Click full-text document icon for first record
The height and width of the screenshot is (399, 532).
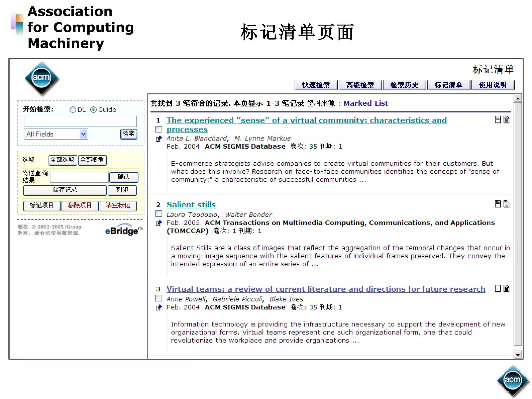click(x=506, y=120)
